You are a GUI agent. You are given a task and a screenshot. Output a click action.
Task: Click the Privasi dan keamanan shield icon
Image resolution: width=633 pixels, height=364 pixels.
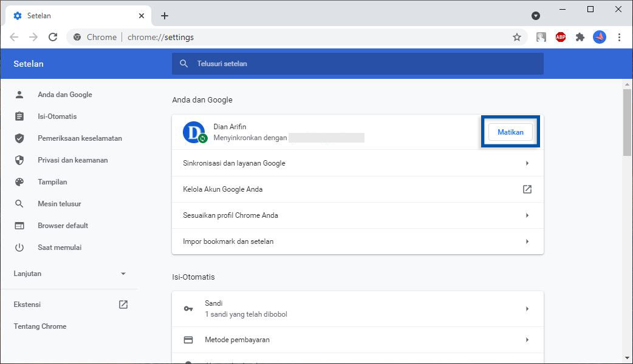(18, 160)
